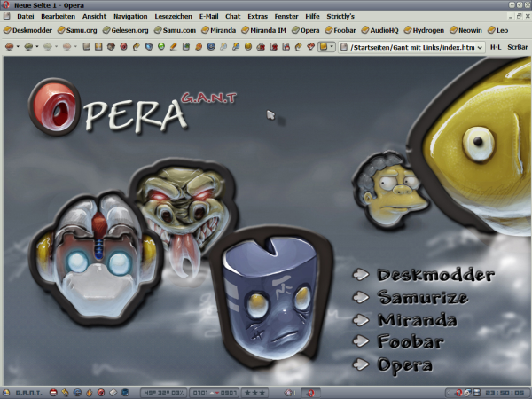This screenshot has height=399, width=532.
Task: Open the Extras menu
Action: [x=257, y=16]
